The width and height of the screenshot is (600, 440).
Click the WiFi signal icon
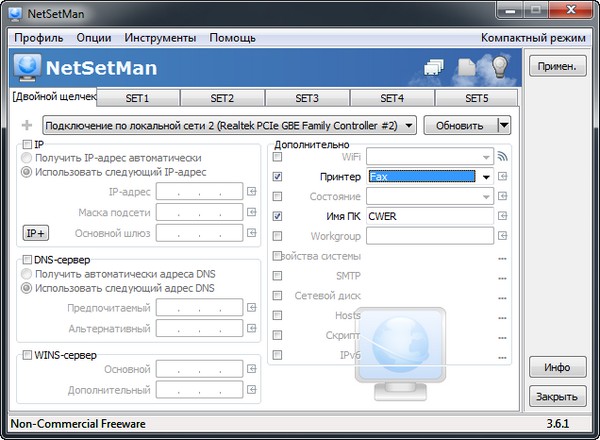pyautogui.click(x=503, y=156)
